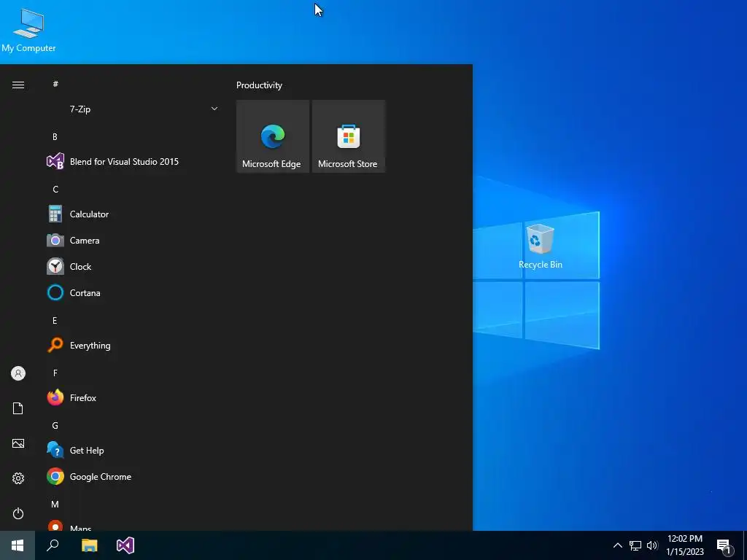
Task: Launch the Calculator app
Action: pos(133,214)
